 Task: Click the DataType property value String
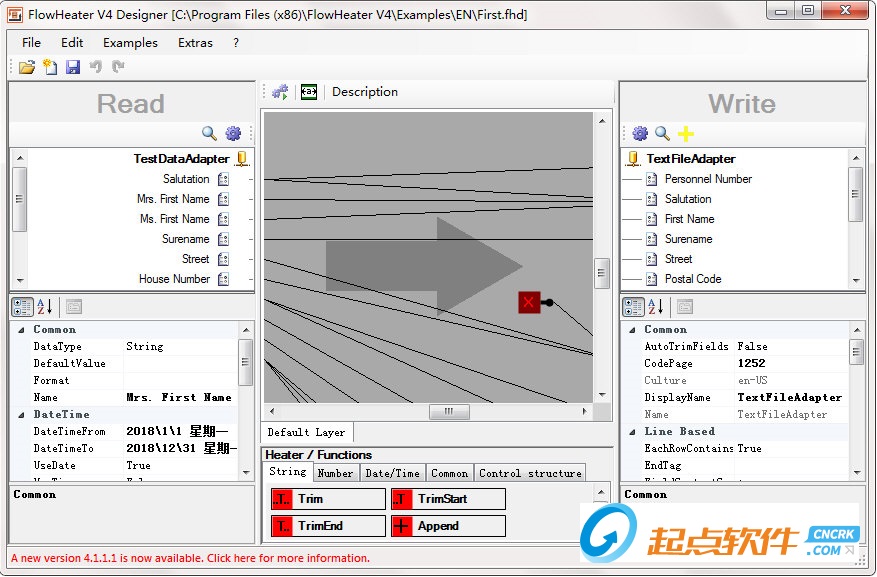click(145, 347)
